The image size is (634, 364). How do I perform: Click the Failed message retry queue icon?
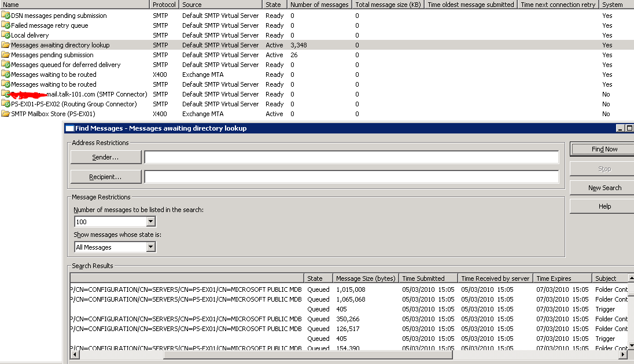tap(6, 25)
